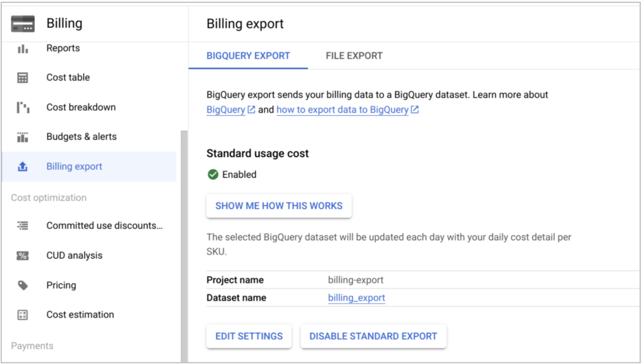Click the Billing credit card icon
Screen dimensions: 641x364
coord(23,24)
